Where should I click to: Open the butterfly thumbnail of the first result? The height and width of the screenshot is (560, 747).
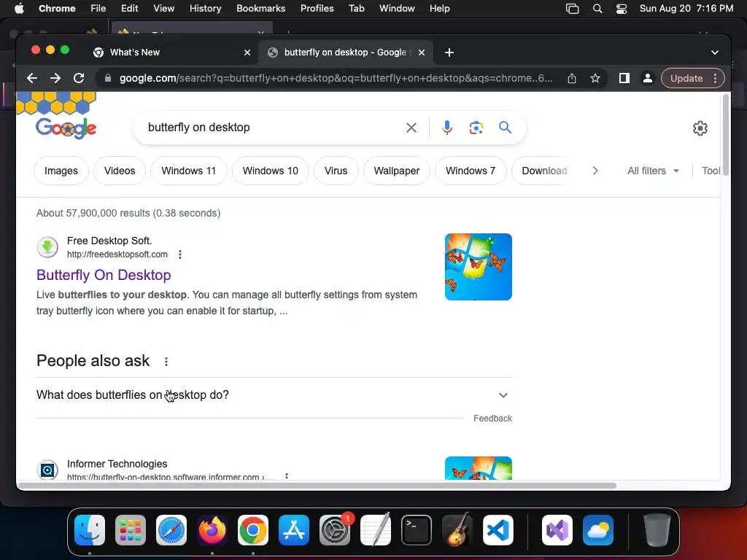[x=479, y=267]
